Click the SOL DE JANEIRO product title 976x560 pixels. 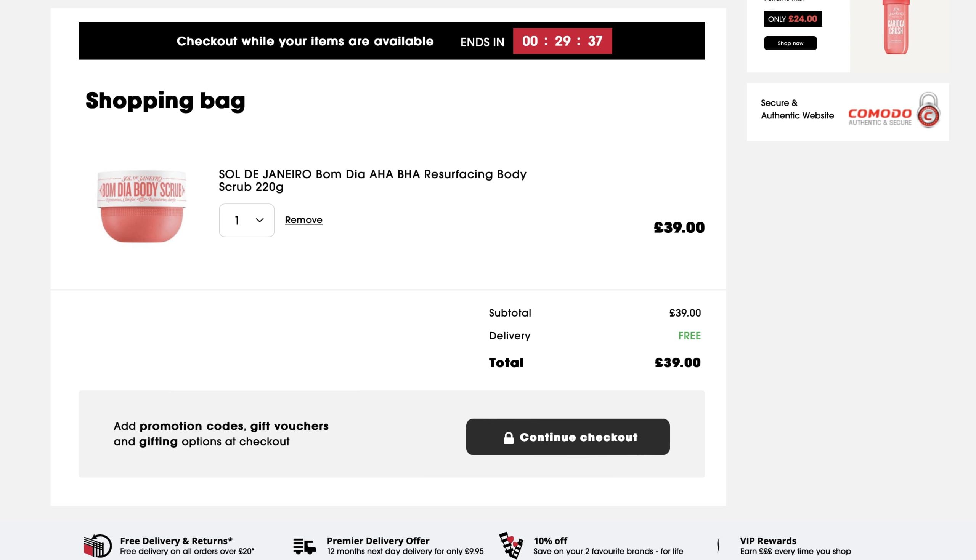point(372,181)
